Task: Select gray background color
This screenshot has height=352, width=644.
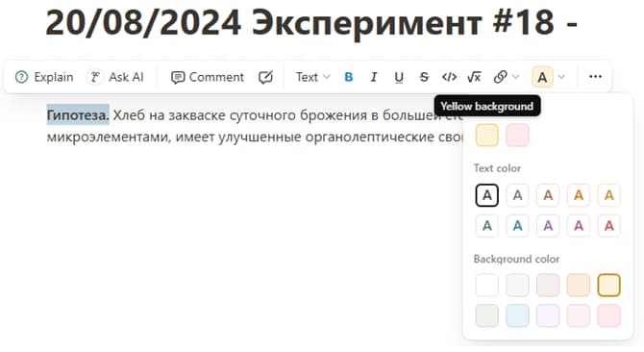Action: 517,285
